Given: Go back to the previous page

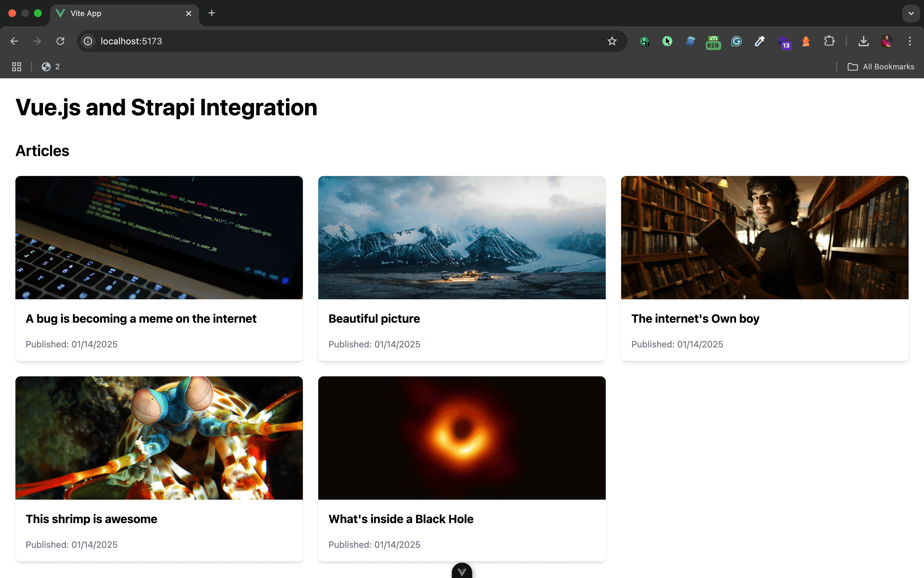Looking at the screenshot, I should tap(14, 41).
